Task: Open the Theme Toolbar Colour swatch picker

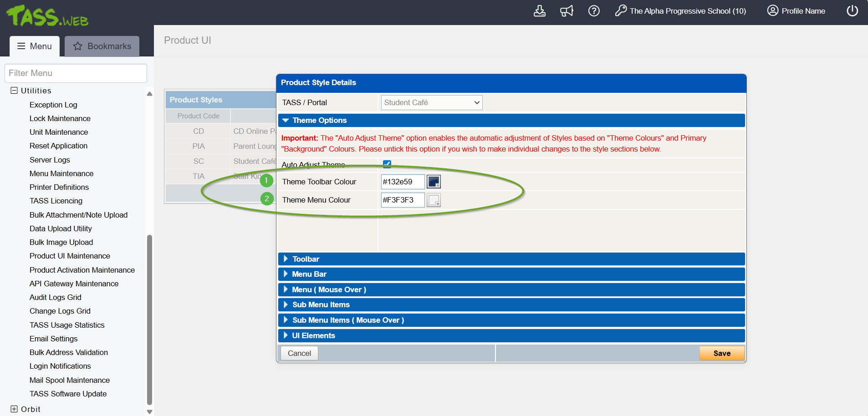Action: [434, 182]
